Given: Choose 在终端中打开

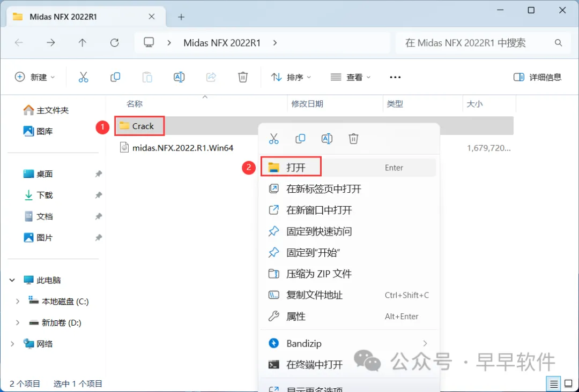Looking at the screenshot, I should [348, 365].
